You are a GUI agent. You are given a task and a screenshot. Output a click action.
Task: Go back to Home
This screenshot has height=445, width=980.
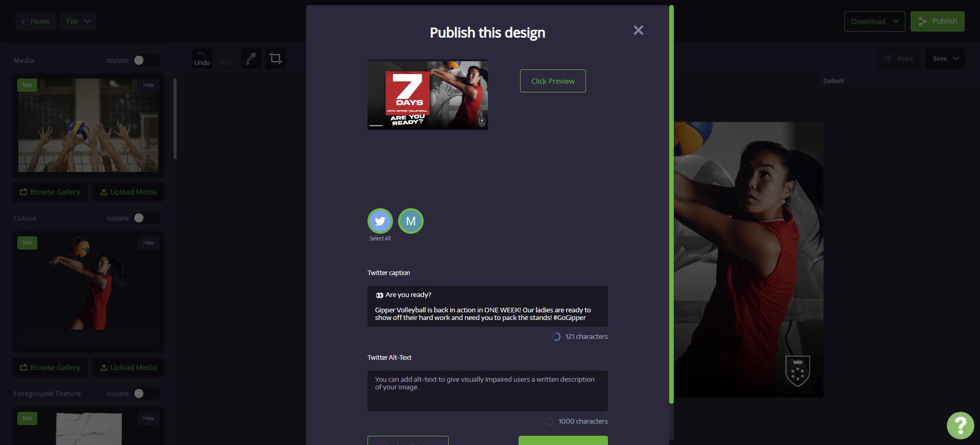[x=35, y=21]
